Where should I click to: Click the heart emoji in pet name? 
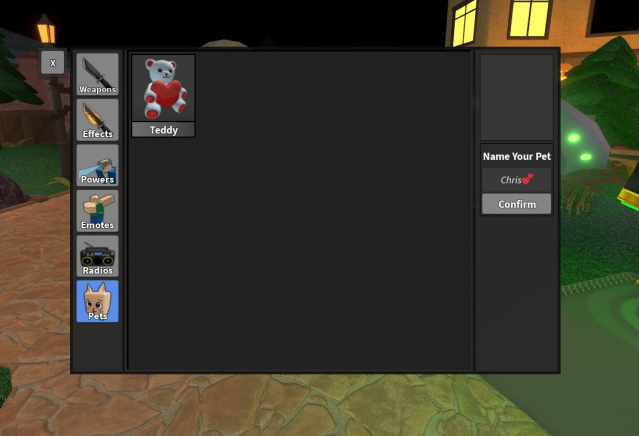[528, 179]
